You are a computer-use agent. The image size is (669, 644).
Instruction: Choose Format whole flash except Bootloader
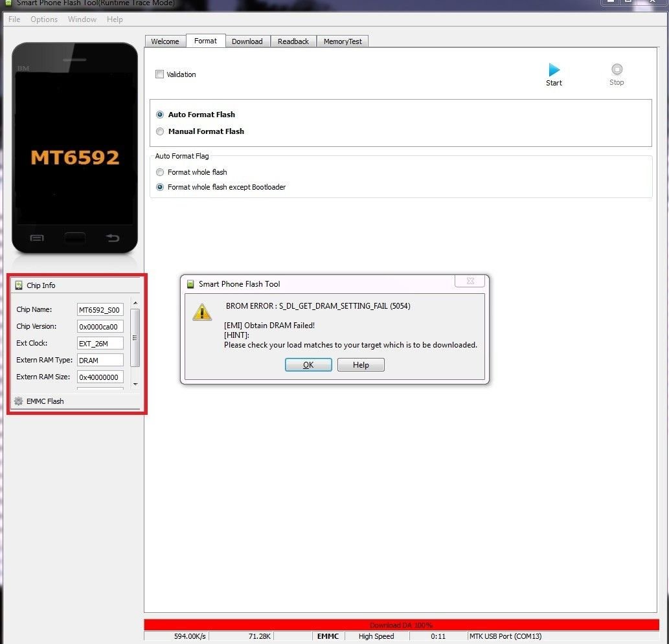click(160, 187)
